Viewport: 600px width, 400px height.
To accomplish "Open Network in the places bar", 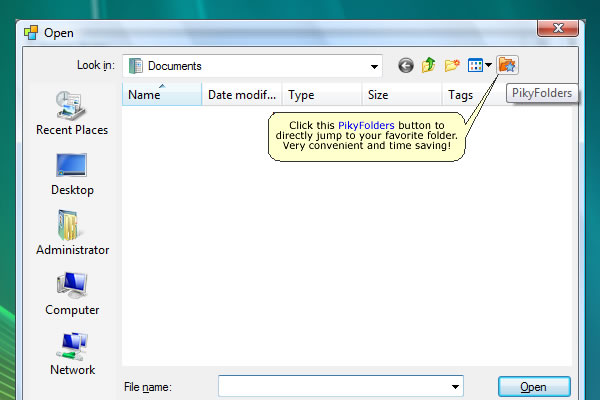I will click(72, 354).
